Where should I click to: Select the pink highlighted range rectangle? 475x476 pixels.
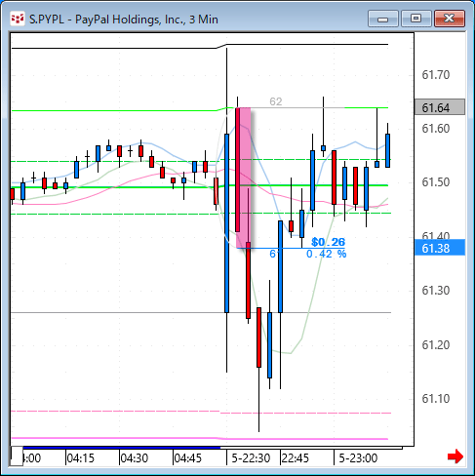pyautogui.click(x=244, y=178)
